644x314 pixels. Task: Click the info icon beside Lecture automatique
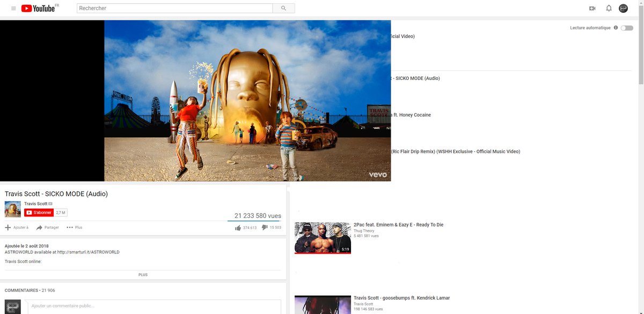pyautogui.click(x=616, y=28)
